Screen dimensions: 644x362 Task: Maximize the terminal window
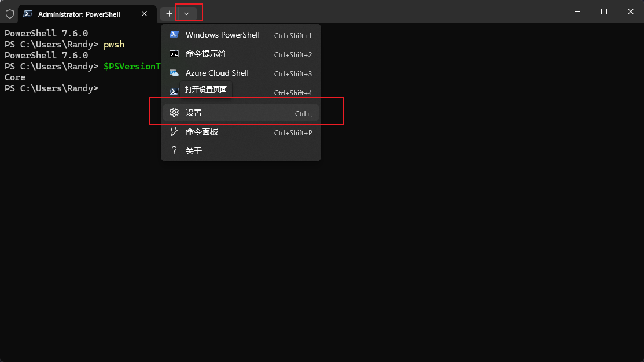603,12
